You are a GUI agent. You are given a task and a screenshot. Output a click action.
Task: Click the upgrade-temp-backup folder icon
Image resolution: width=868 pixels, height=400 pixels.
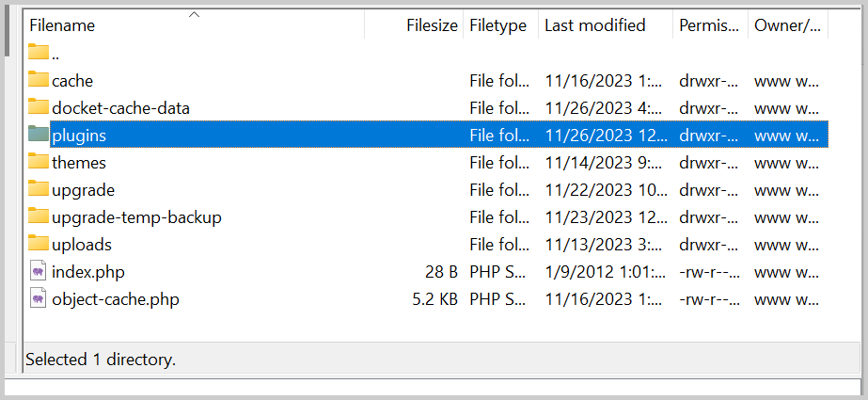pos(39,216)
